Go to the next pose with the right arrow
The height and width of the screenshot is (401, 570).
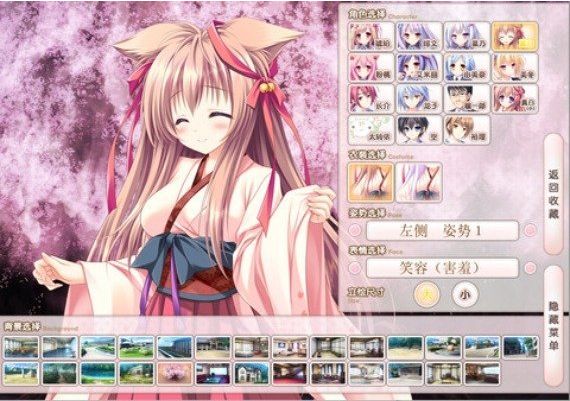530,230
